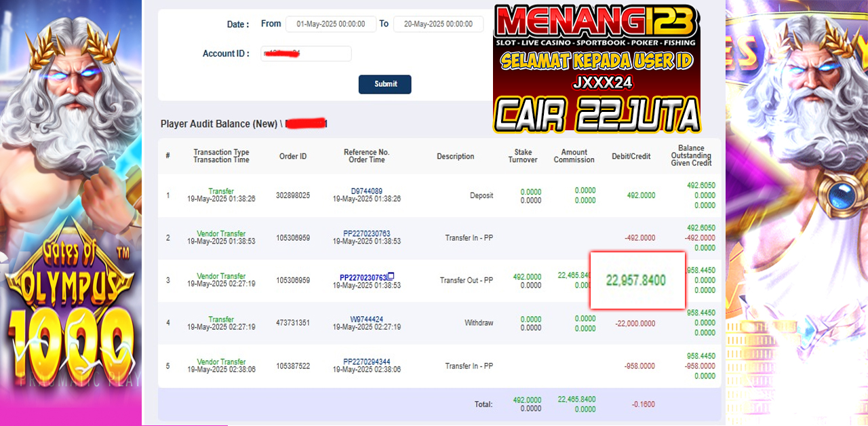
Task: Click the 'Balance Outstanding Given Credit' column header
Action: [x=692, y=156]
